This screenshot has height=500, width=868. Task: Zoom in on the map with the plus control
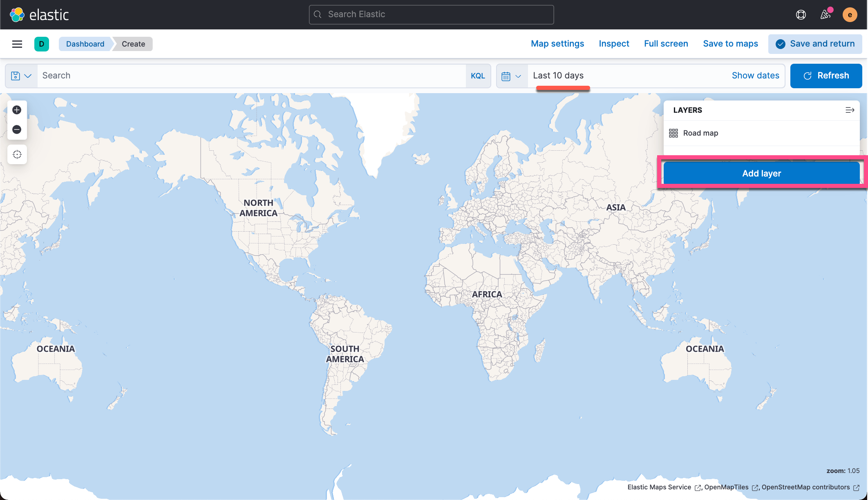(x=17, y=109)
